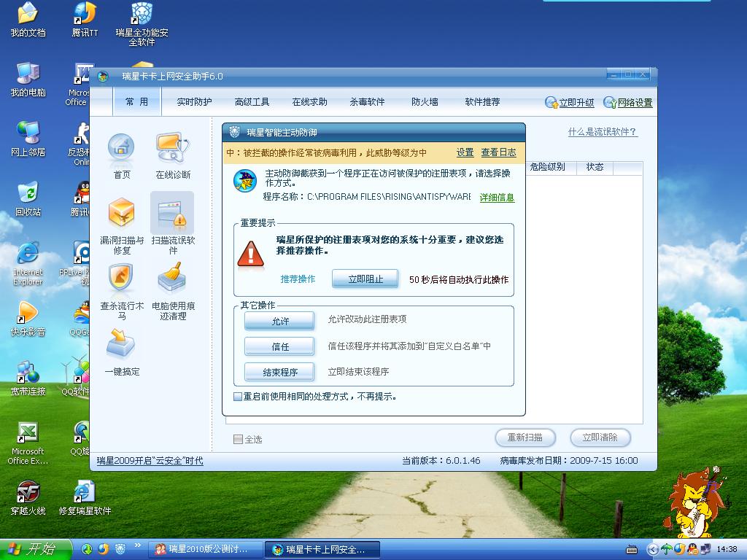Select 瑞星卡卡上网安全 taskbar button

tap(322, 550)
